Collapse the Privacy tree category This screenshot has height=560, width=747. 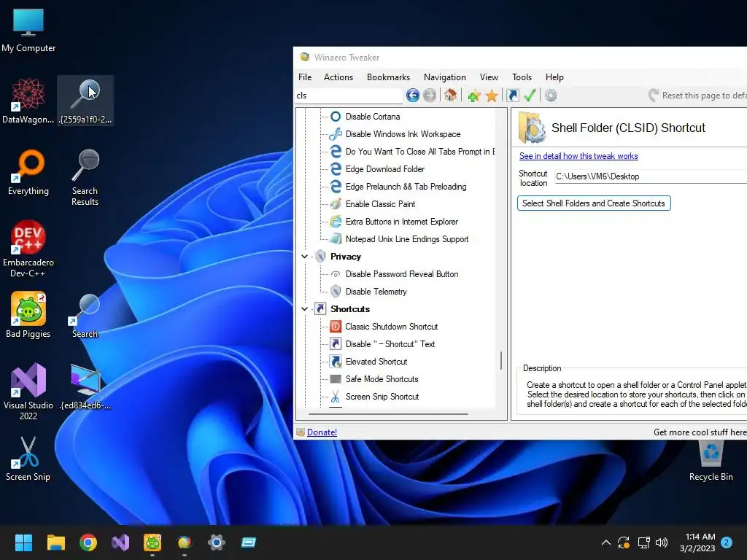click(x=304, y=257)
